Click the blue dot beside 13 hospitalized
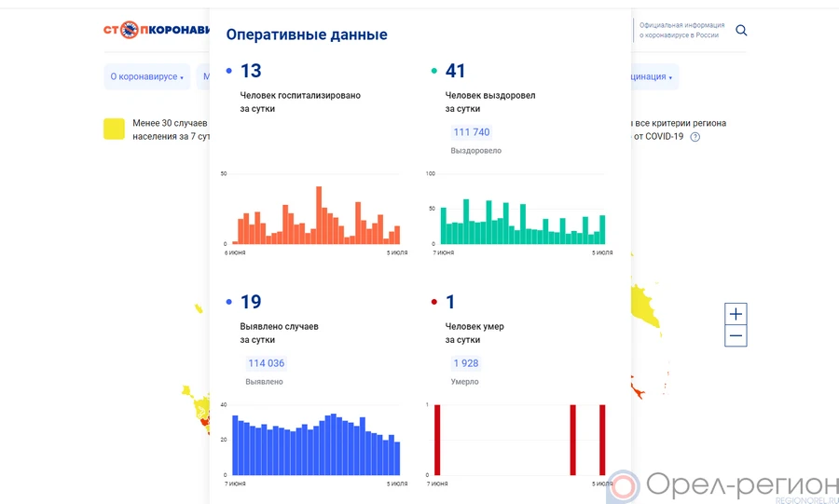 (x=229, y=72)
